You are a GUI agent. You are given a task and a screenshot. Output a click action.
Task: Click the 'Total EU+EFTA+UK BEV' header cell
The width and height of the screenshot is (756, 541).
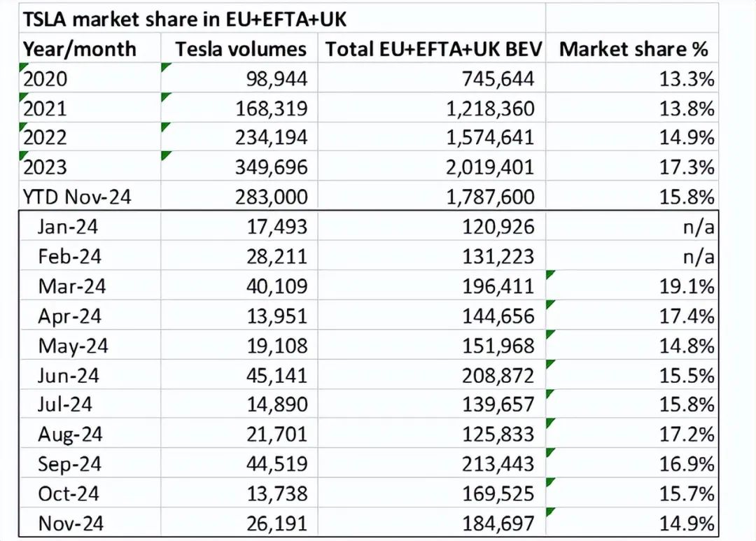coord(433,49)
